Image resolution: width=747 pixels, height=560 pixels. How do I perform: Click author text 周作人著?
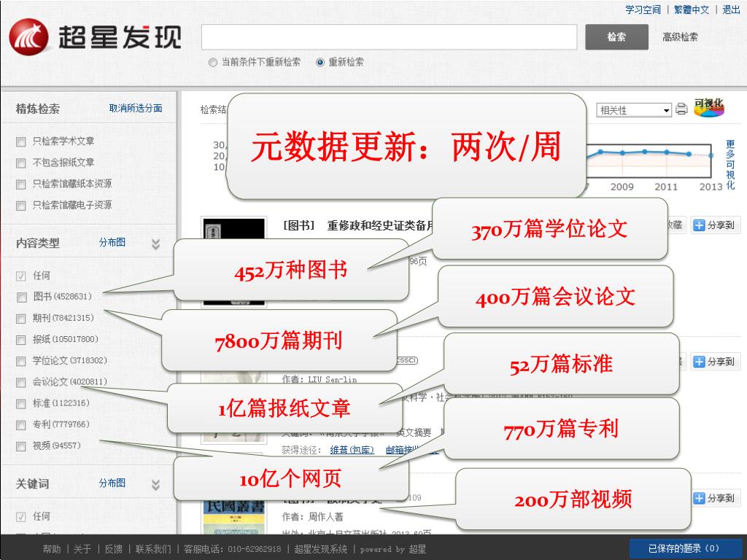pos(325,517)
